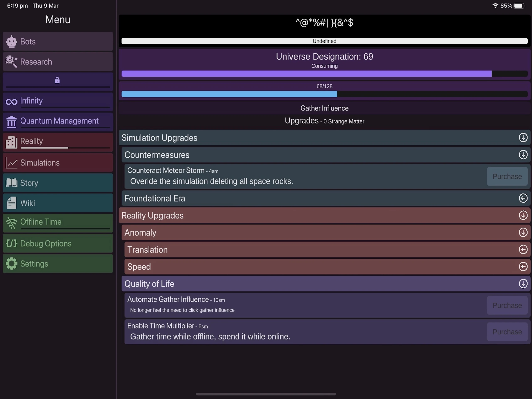Click the Gather Influence bar
Viewport: 532px width, 399px height.
[x=324, y=108]
